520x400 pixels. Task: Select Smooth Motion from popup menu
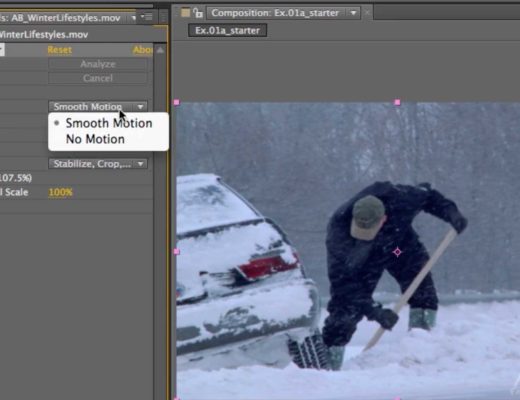[109, 123]
